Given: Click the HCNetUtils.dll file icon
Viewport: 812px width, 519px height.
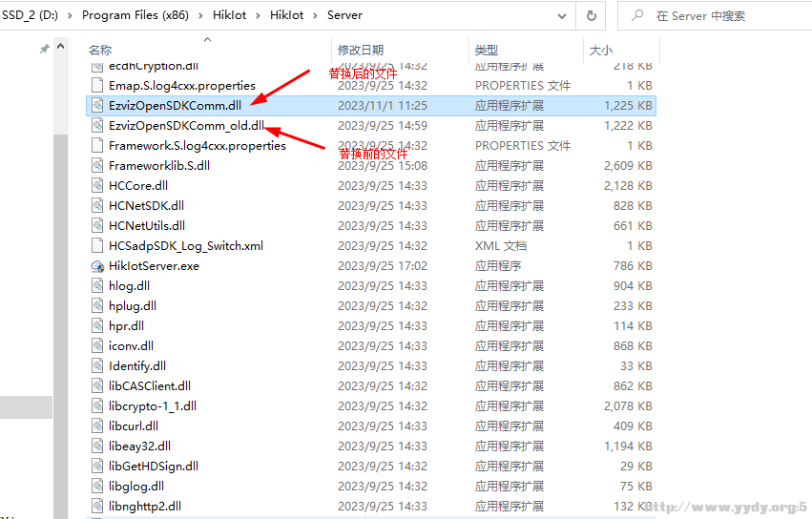Looking at the screenshot, I should point(96,226).
